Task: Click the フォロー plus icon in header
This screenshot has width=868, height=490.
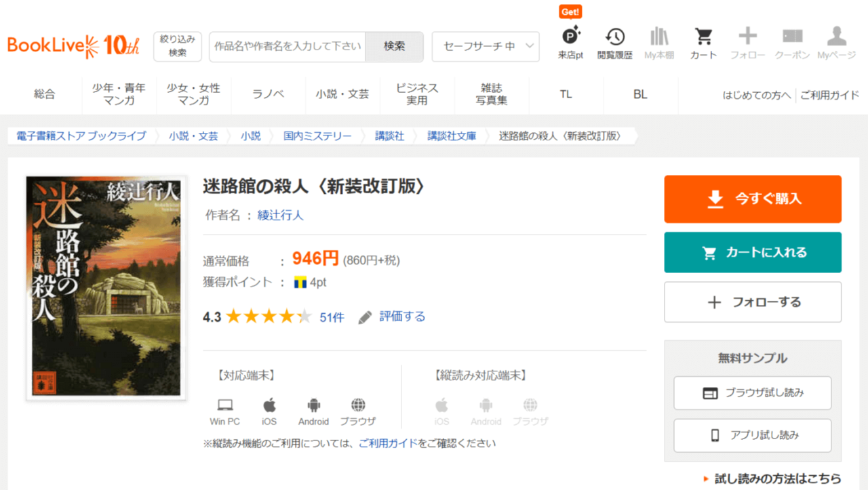Action: 747,43
